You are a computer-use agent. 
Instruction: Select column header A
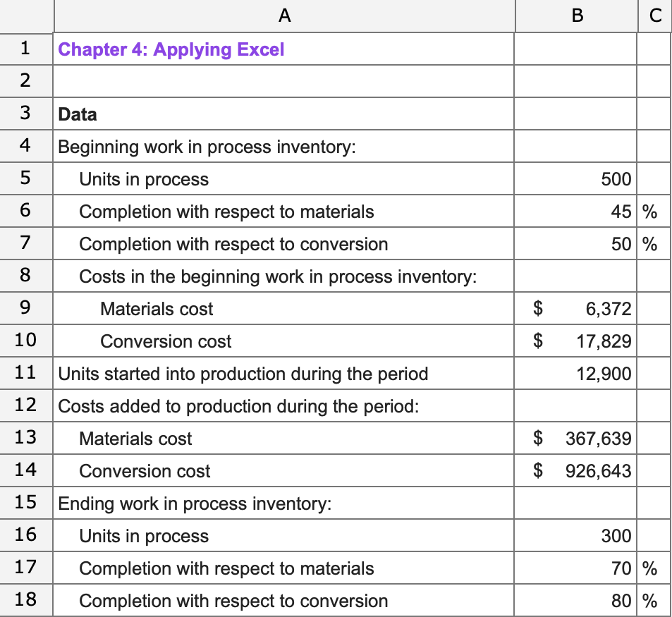click(x=283, y=16)
